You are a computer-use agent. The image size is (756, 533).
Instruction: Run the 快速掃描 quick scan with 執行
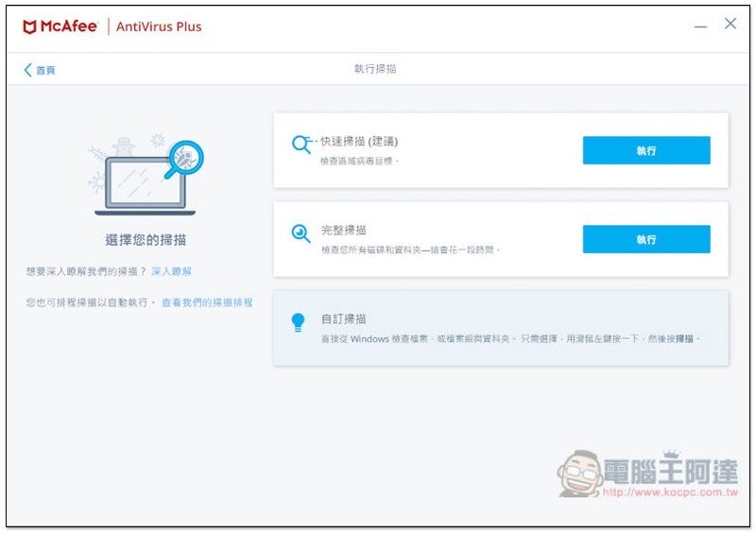tap(646, 150)
